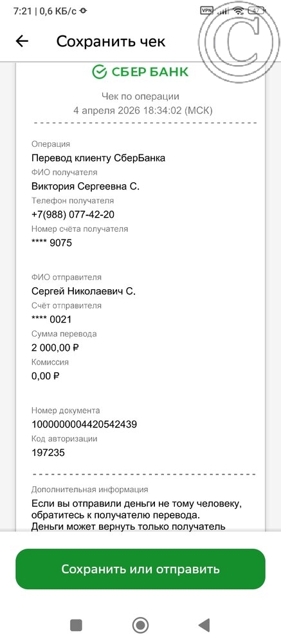Tap the authorization code 197235

click(x=48, y=453)
